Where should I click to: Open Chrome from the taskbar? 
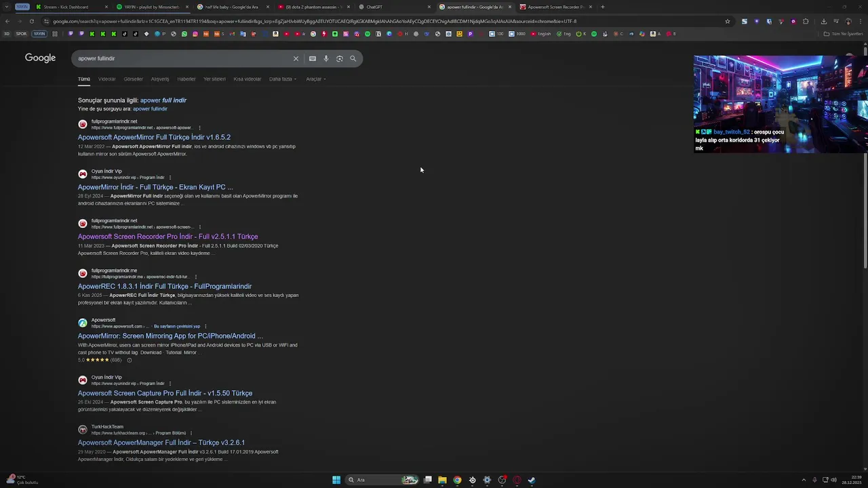(457, 480)
